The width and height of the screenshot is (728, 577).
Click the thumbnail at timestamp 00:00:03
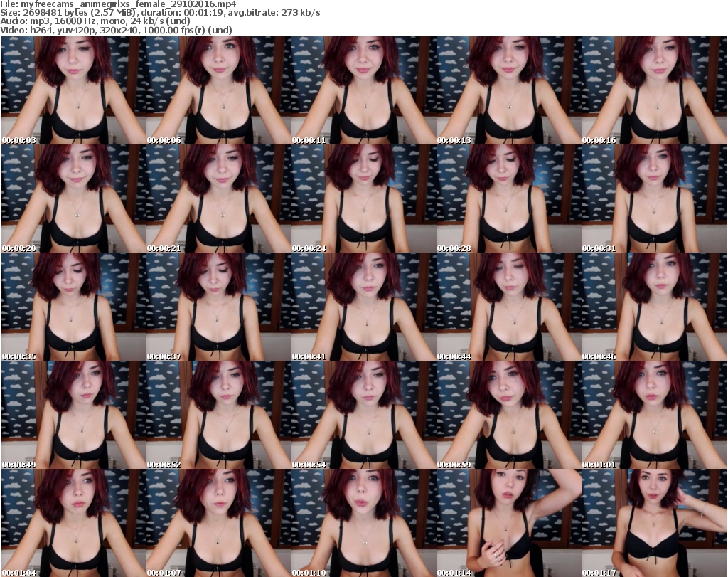(x=73, y=90)
